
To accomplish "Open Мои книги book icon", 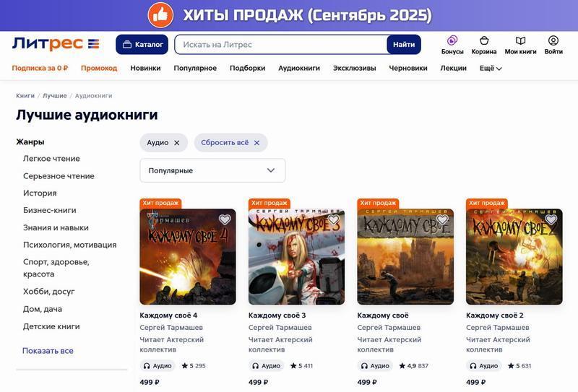I will click(520, 40).
